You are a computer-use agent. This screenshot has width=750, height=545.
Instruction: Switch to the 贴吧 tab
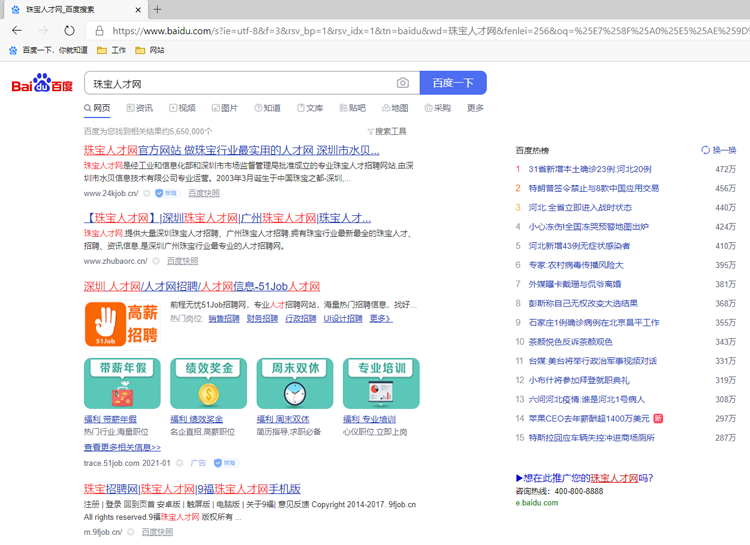click(x=353, y=108)
